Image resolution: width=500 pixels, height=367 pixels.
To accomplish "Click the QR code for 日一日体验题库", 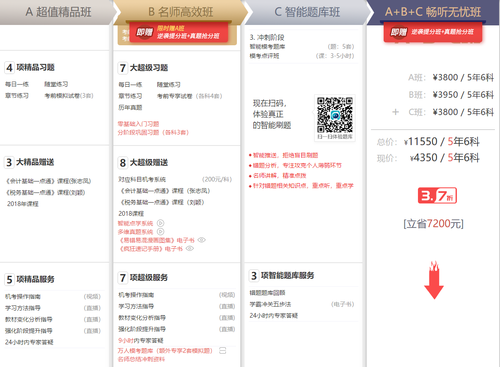I will click(335, 115).
